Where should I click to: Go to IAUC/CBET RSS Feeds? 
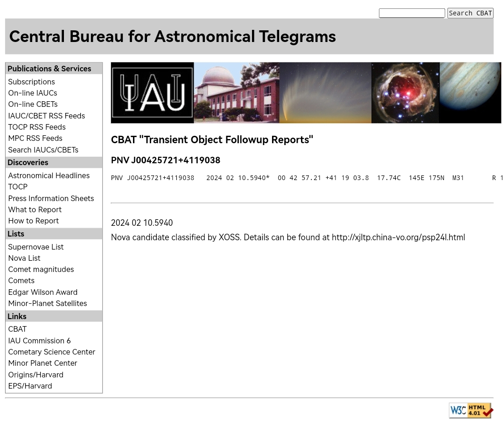coord(47,116)
